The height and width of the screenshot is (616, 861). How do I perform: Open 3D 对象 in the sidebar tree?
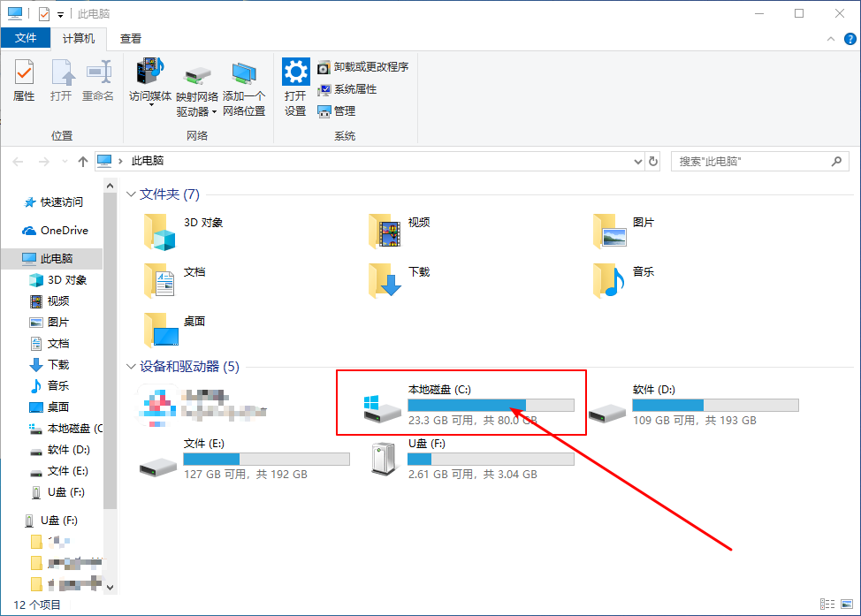tap(57, 280)
